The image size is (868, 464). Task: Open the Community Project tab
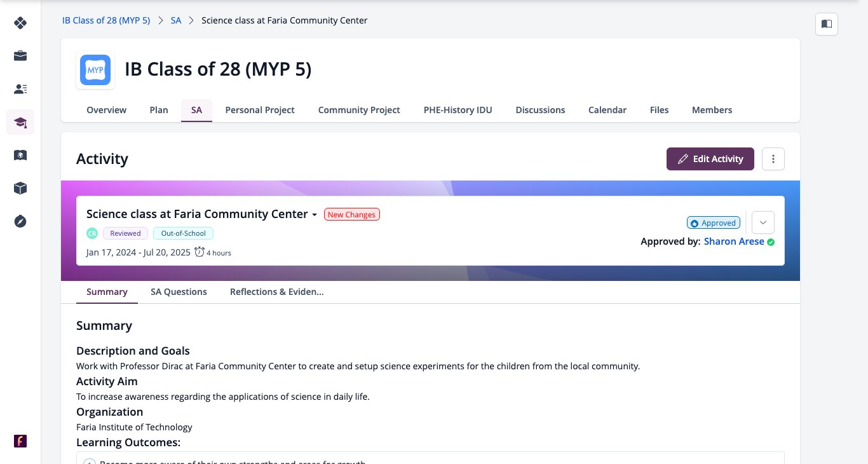(359, 110)
